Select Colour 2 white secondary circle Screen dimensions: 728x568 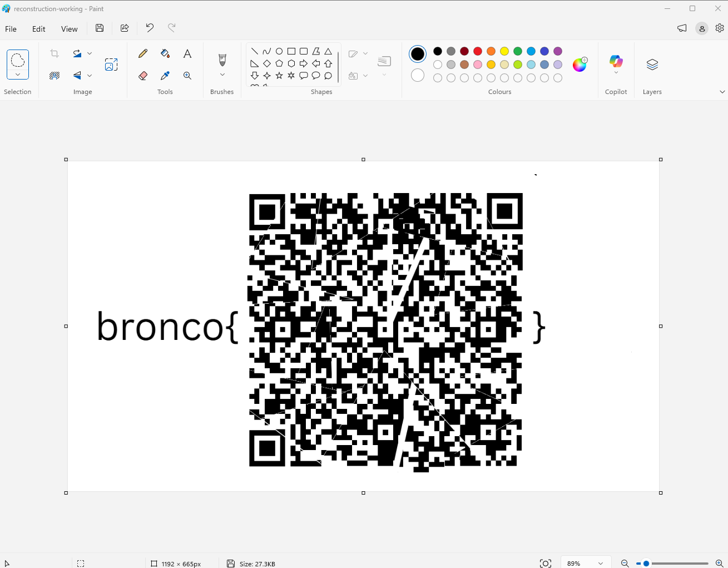pos(418,75)
